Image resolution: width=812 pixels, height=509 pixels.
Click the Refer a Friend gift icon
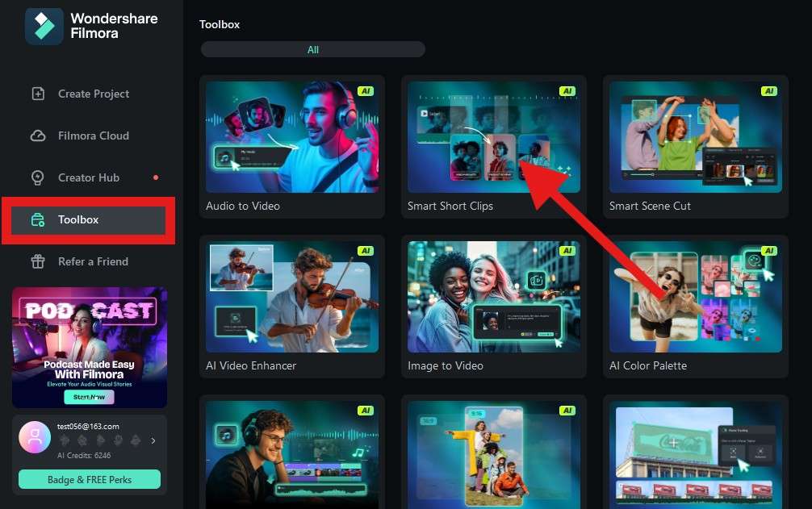click(x=38, y=261)
